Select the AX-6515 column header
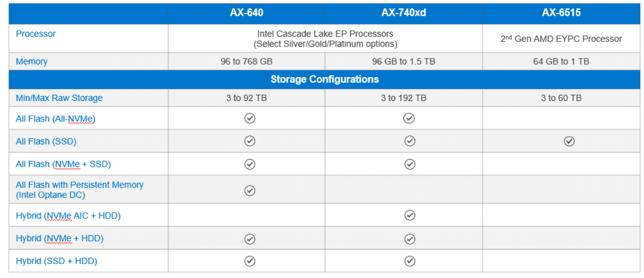Screen dimensions: 644x278 (561, 13)
